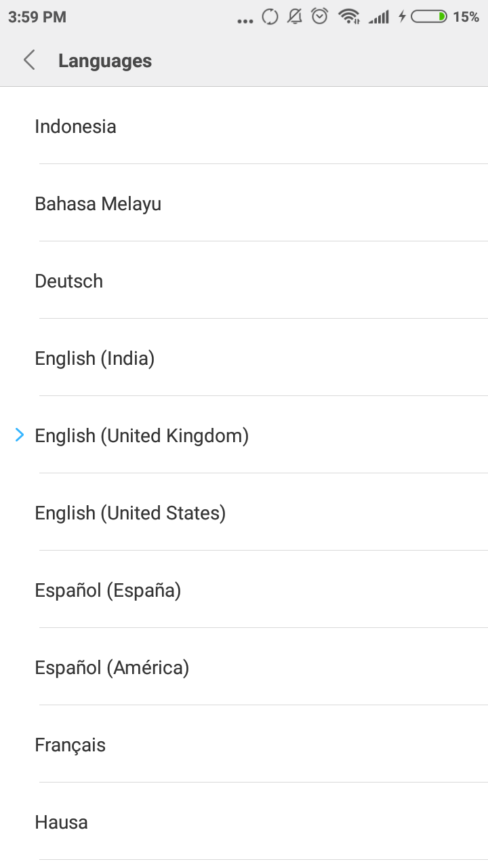
Task: Choose Español (España) language
Action: coord(108,591)
